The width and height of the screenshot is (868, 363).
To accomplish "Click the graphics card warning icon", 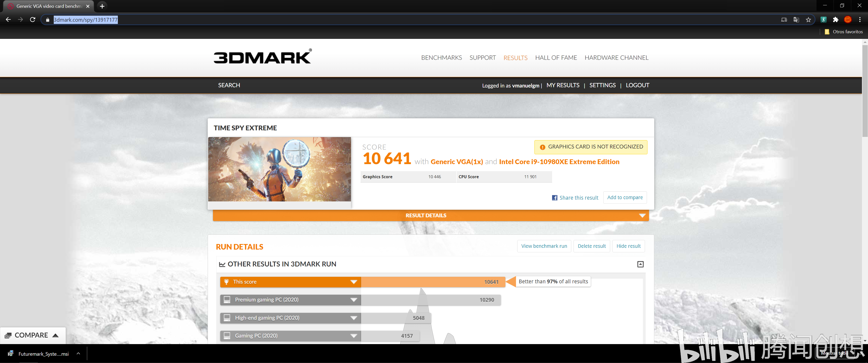I will (x=542, y=147).
